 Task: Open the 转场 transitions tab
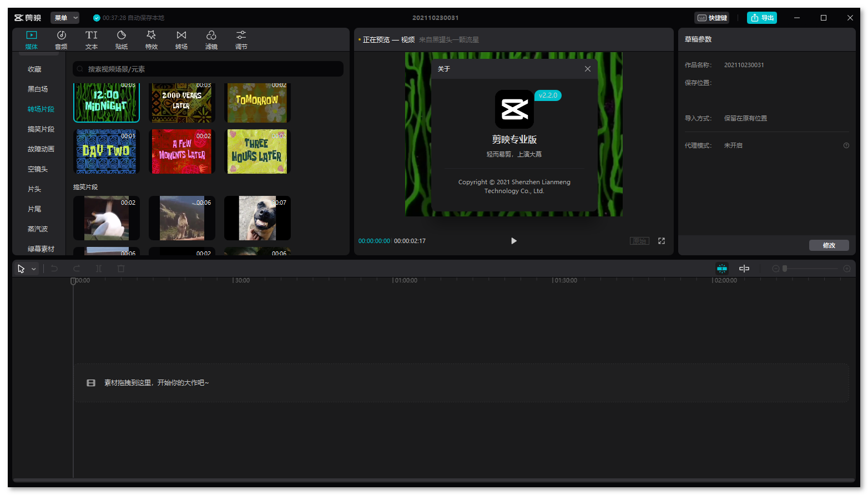point(181,40)
